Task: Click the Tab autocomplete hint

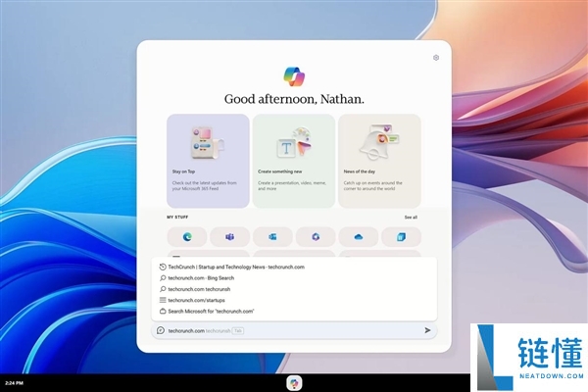Action: tap(238, 331)
